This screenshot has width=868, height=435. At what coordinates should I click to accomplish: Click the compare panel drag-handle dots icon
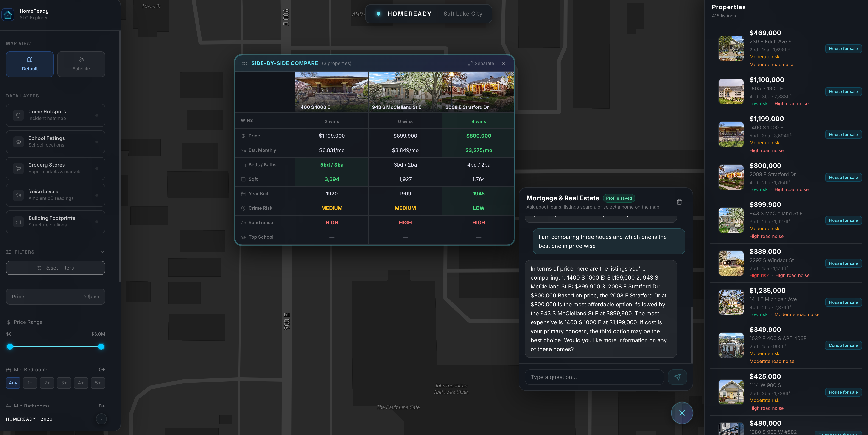coord(245,63)
